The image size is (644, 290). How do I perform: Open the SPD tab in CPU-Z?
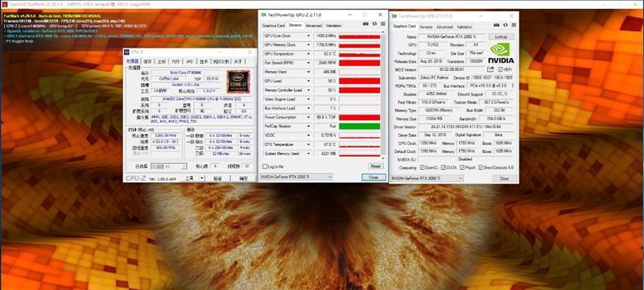(x=189, y=61)
